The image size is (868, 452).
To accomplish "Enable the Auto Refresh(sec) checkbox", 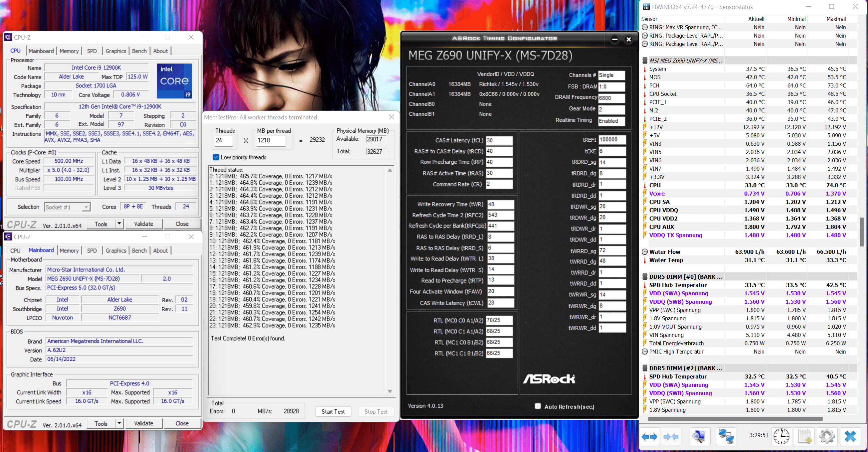I will click(538, 406).
